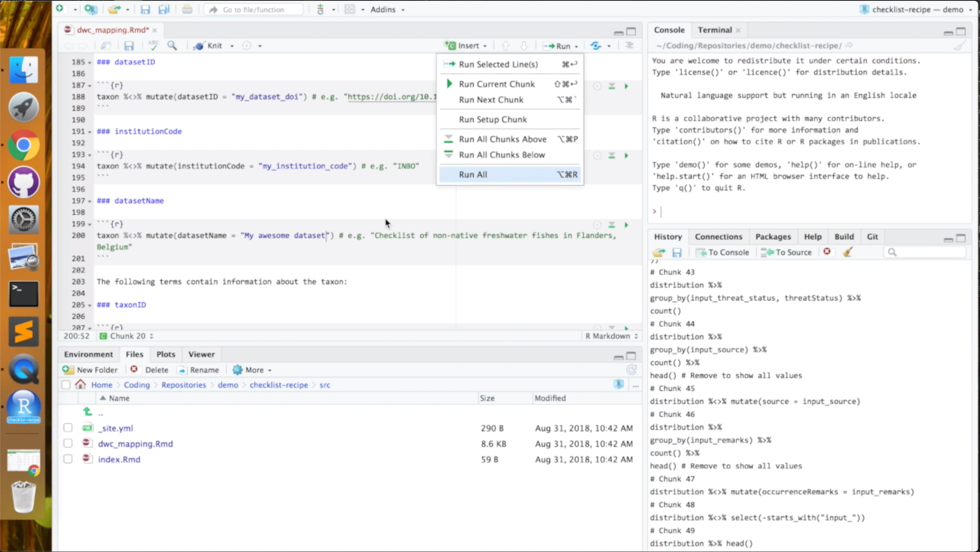Viewport: 980px width, 552px height.
Task: Click the spell check ABC icon
Action: tap(154, 46)
